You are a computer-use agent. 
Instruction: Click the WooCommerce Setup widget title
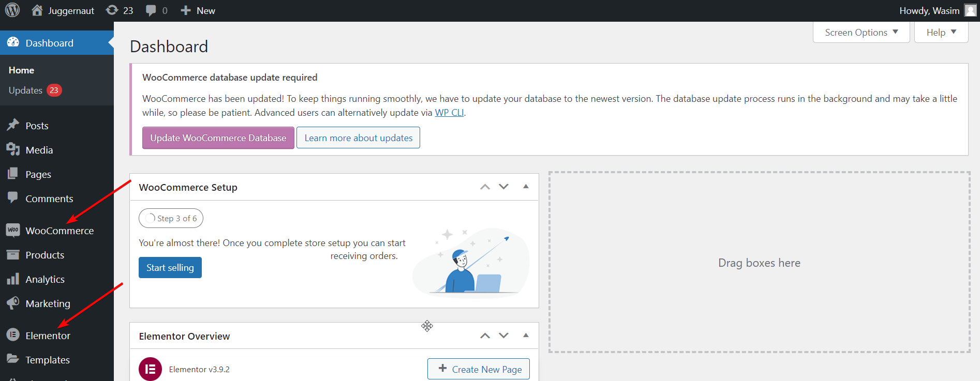188,187
